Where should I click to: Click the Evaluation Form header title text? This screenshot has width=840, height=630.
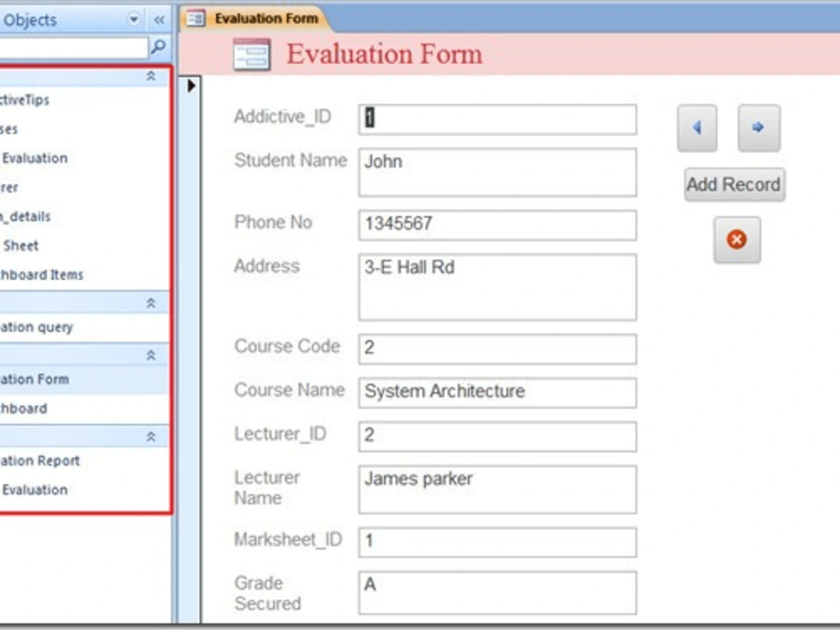point(385,55)
